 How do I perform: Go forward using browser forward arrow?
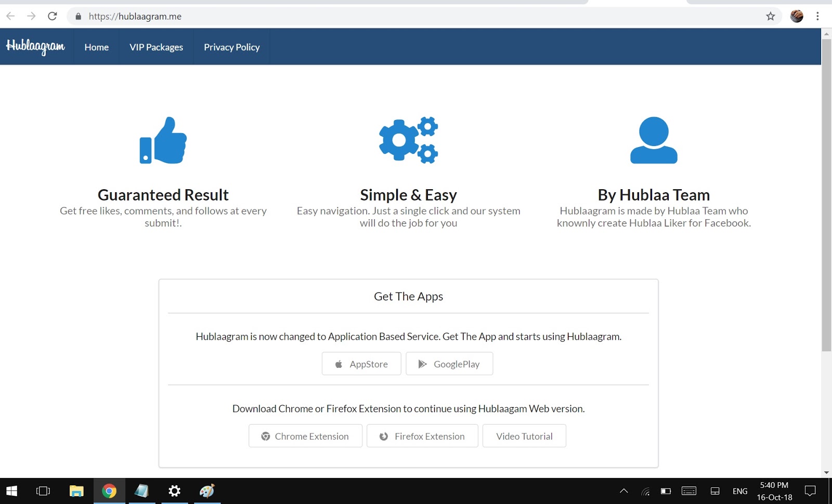coord(31,16)
